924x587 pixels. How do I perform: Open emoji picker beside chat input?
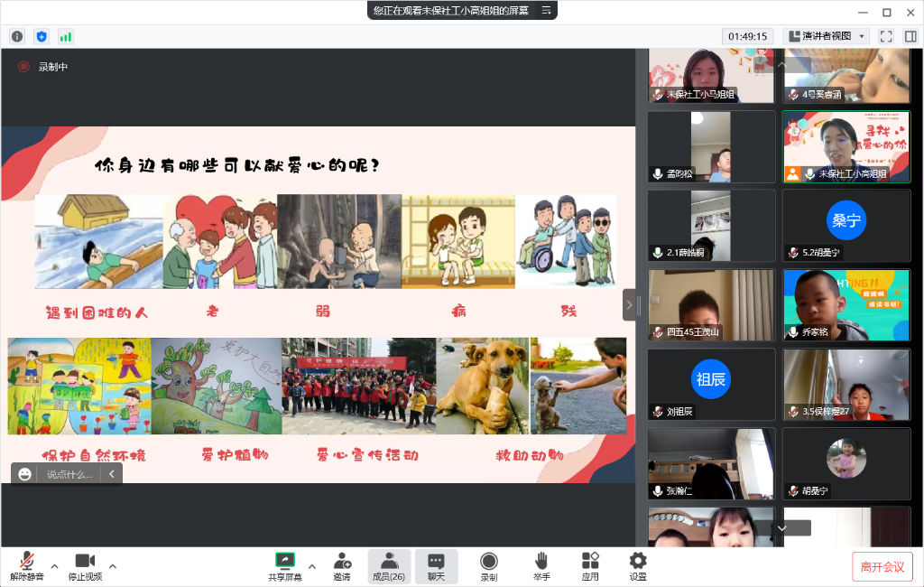25,474
